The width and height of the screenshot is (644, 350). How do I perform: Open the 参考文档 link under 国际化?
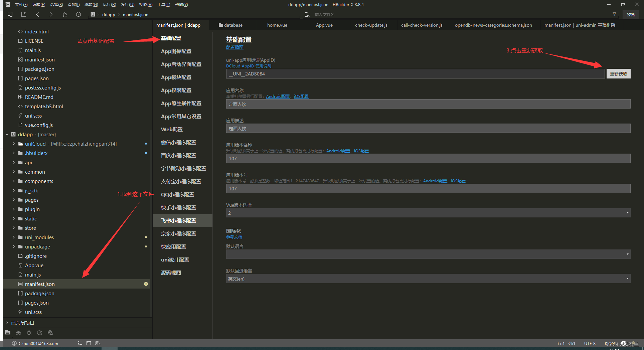click(234, 237)
